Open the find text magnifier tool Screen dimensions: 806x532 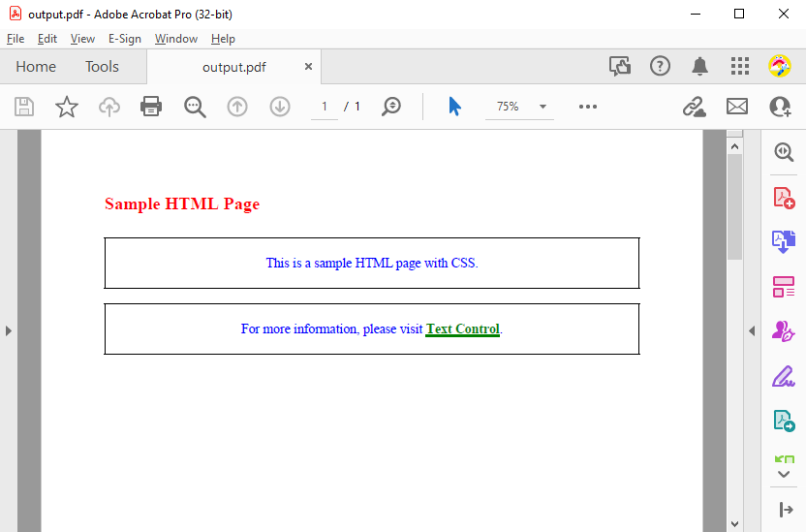195,107
